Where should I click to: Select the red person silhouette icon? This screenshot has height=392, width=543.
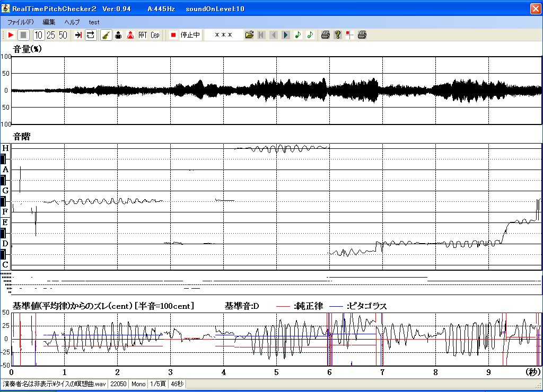130,35
